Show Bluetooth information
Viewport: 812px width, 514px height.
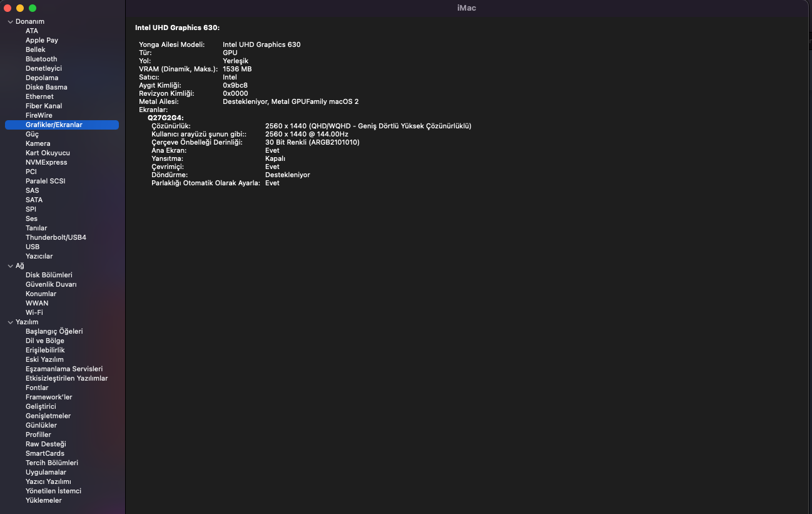click(x=41, y=59)
